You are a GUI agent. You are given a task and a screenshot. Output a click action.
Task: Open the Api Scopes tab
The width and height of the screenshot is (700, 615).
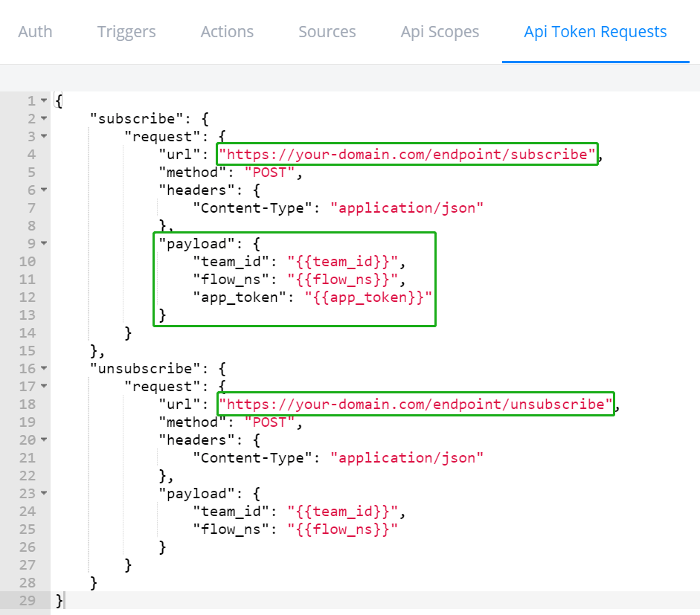(440, 32)
